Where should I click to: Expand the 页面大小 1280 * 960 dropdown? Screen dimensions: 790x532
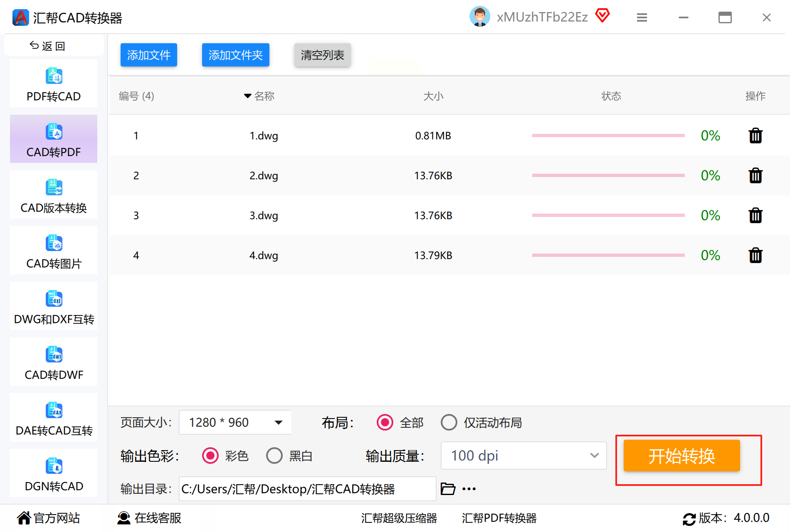[x=235, y=422]
